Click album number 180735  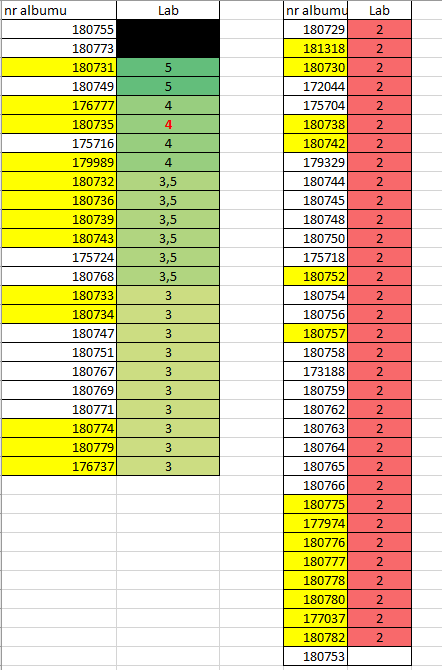pos(59,124)
